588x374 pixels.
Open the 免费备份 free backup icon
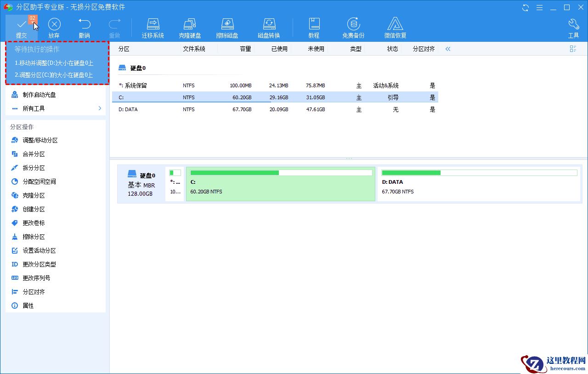pyautogui.click(x=353, y=25)
